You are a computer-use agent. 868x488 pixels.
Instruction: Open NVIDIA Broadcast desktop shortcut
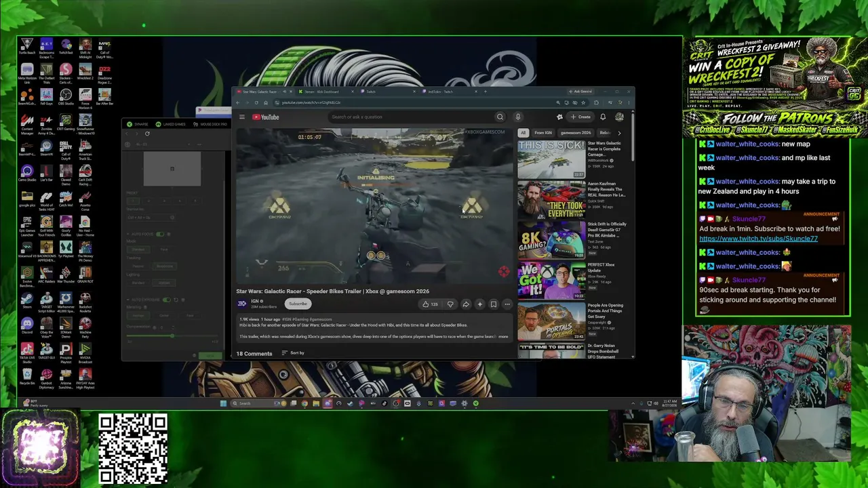pyautogui.click(x=85, y=352)
